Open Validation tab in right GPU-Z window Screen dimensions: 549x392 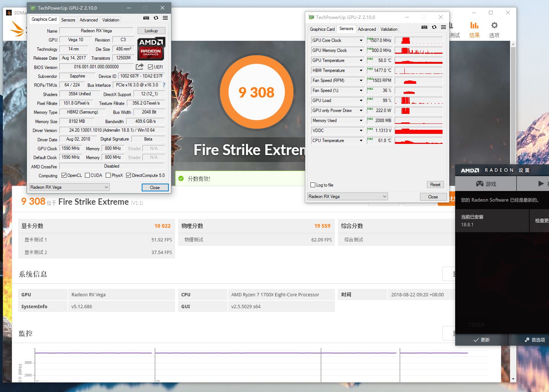(x=389, y=29)
